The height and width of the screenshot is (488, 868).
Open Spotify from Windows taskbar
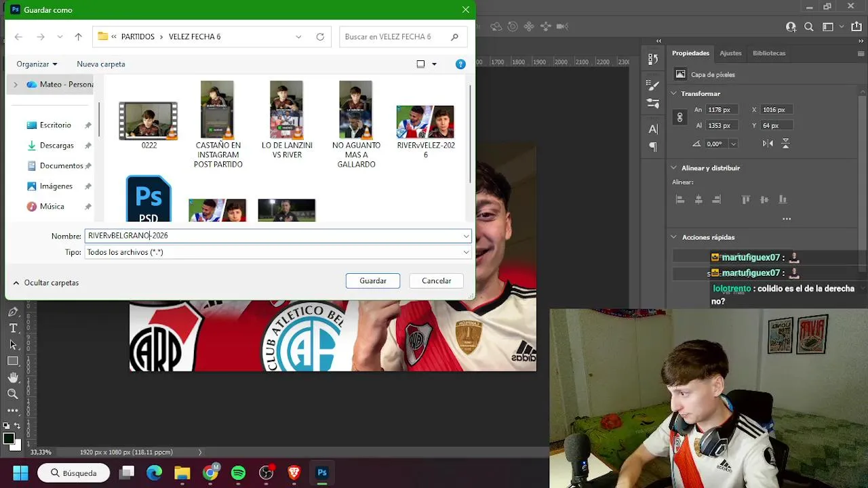click(238, 473)
